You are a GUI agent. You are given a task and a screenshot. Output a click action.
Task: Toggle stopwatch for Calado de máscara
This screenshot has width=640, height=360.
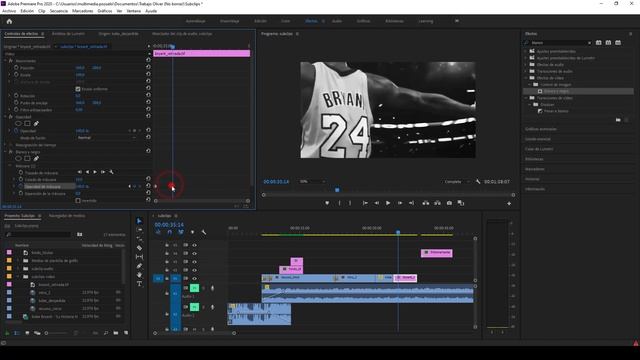(x=21, y=179)
